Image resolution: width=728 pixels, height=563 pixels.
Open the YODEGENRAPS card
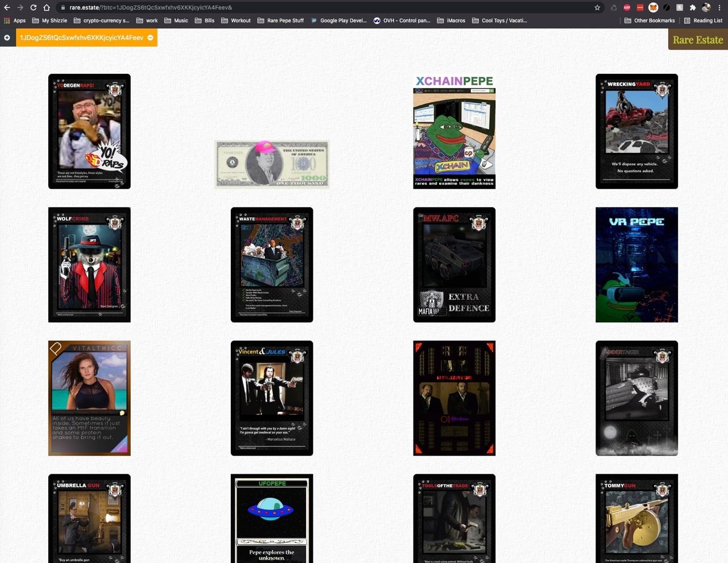point(89,131)
